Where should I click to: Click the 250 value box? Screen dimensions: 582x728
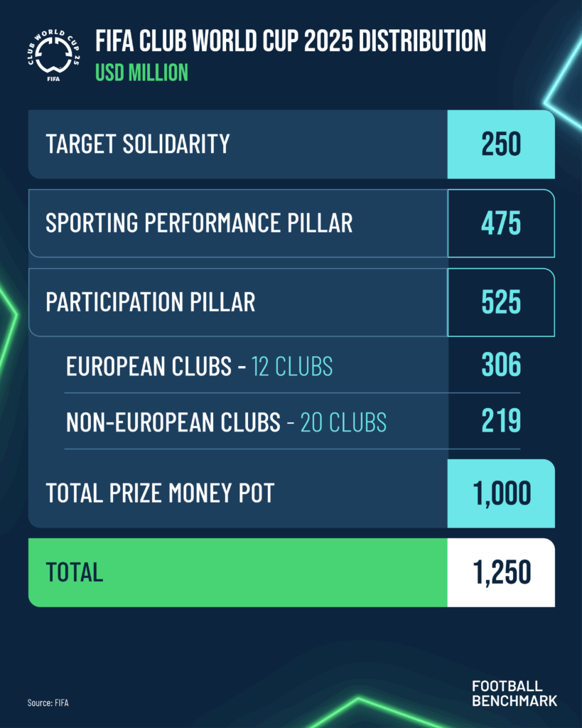tap(501, 144)
